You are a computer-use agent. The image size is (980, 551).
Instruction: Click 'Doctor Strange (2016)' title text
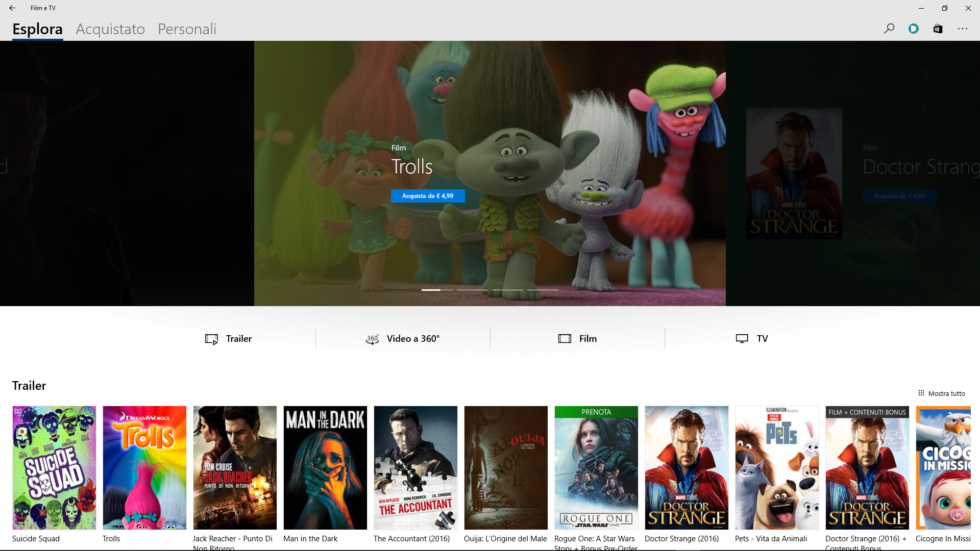pos(681,539)
